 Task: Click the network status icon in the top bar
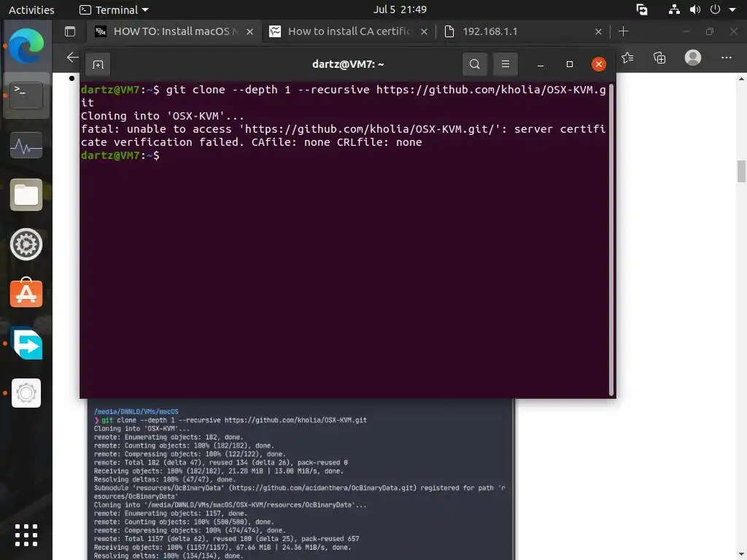673,9
